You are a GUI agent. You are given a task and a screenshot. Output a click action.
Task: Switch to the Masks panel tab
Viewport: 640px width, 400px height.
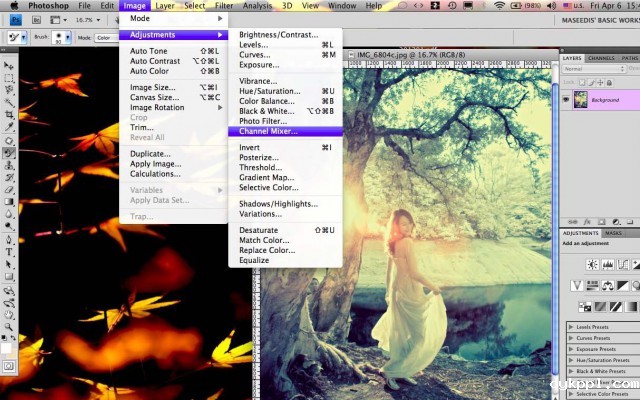click(x=613, y=233)
